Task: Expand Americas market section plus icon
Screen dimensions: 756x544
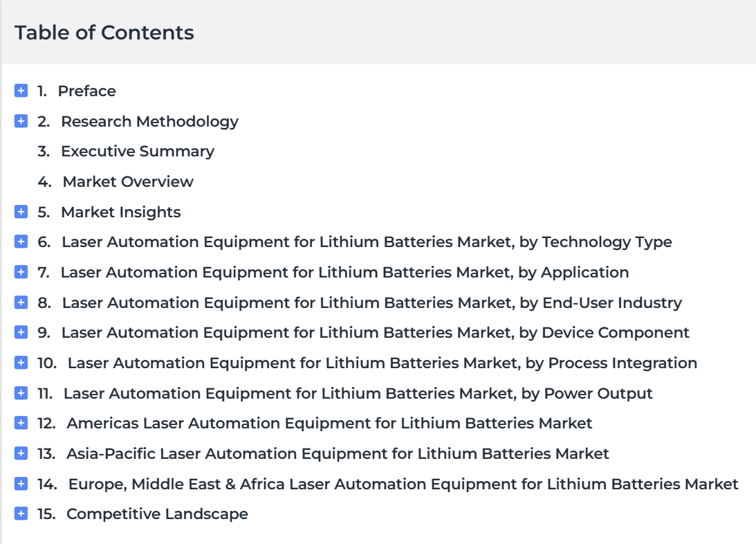Action: coord(21,422)
